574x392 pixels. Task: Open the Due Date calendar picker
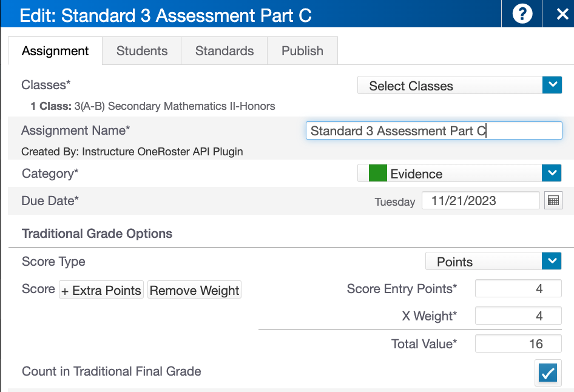pyautogui.click(x=553, y=200)
